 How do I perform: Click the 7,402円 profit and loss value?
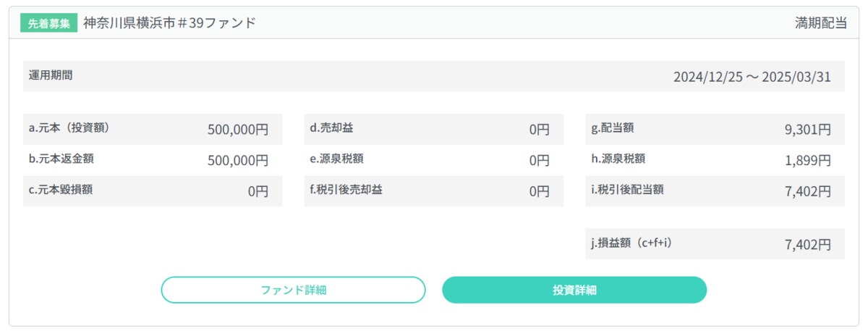click(x=807, y=246)
